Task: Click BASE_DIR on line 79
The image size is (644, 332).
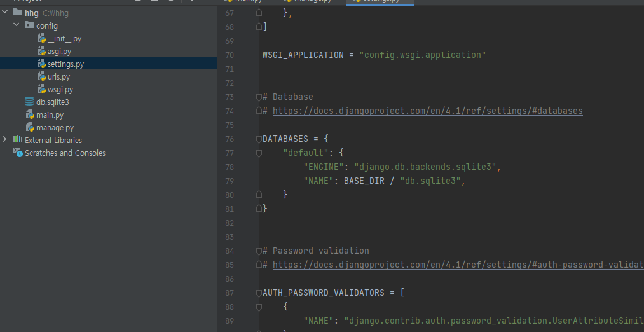Action: [364, 181]
